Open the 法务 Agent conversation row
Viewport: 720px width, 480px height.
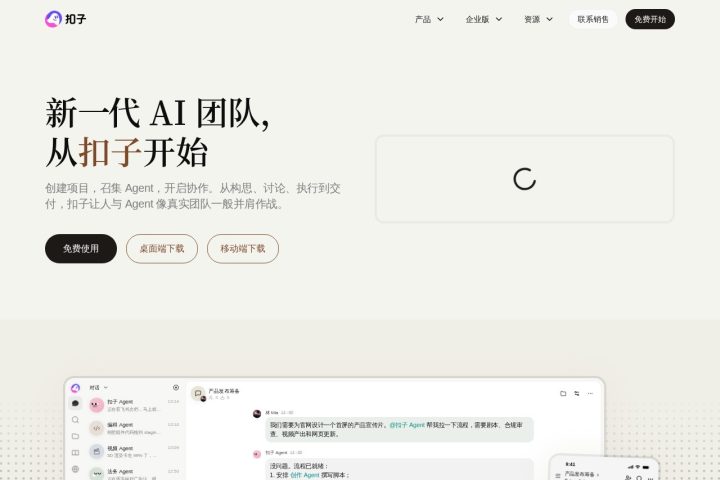click(x=134, y=473)
